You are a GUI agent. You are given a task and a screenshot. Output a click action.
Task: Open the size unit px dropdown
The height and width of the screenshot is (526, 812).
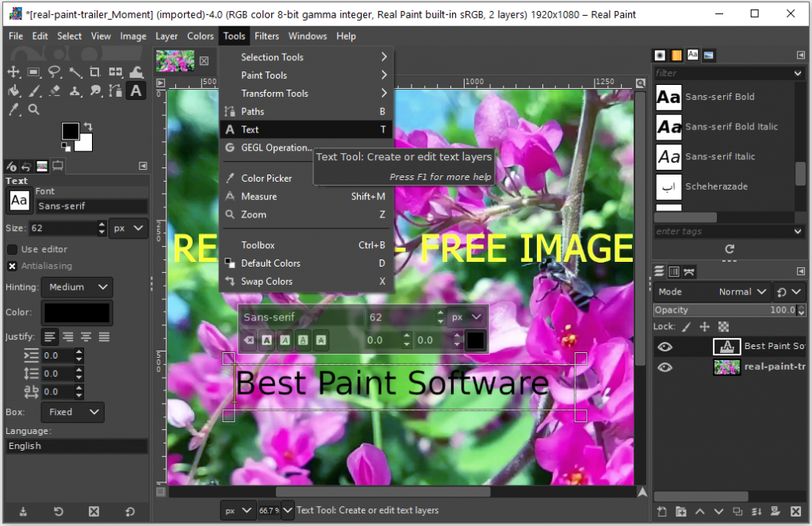[128, 228]
